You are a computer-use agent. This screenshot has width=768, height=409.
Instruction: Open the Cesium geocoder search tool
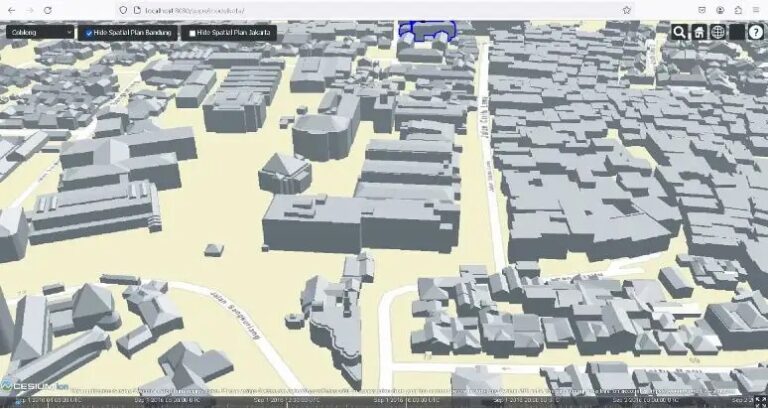click(680, 32)
